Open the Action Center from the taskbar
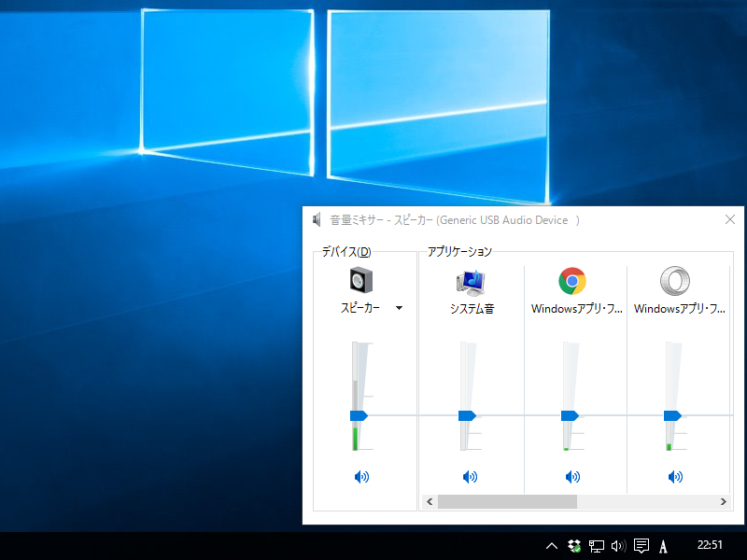This screenshot has height=560, width=747. [641, 545]
